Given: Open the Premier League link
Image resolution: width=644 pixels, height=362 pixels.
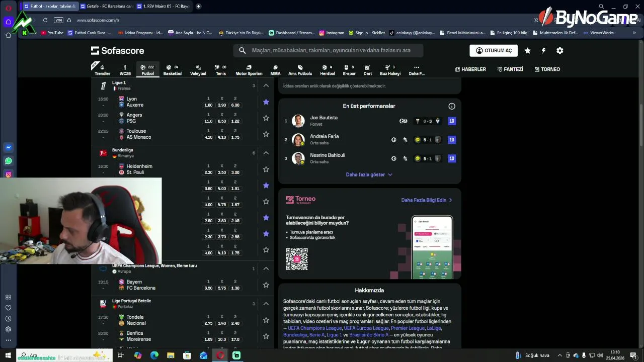Looking at the screenshot, I should 408,328.
